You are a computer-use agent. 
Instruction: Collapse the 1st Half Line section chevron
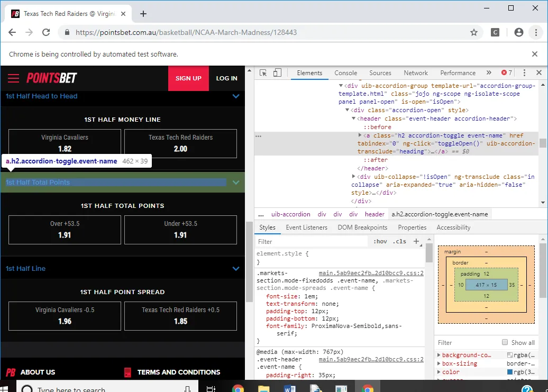236,269
